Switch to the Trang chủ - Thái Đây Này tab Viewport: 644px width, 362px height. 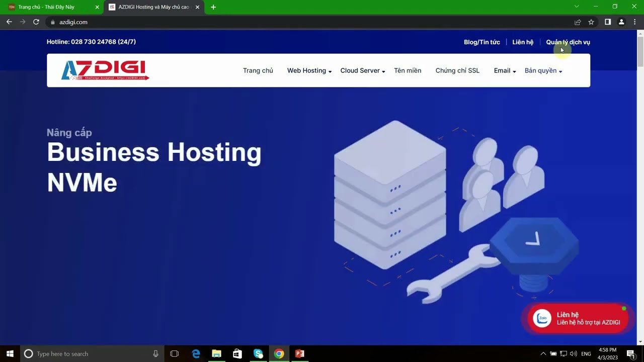coord(53,7)
